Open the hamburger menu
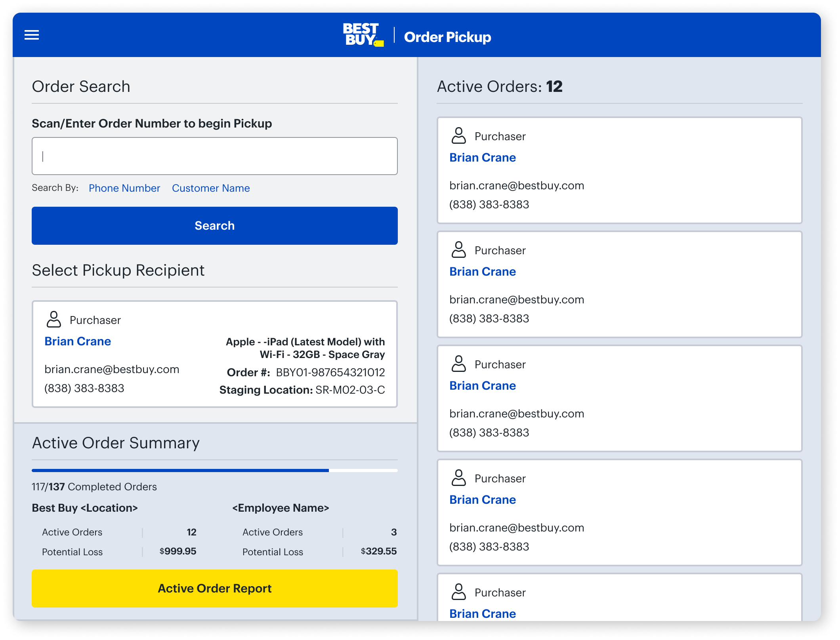The height and width of the screenshot is (640, 840). click(x=32, y=35)
